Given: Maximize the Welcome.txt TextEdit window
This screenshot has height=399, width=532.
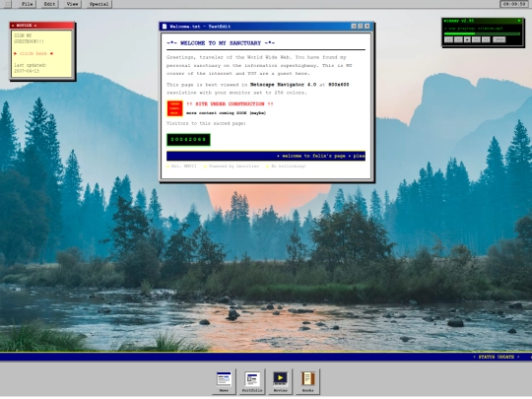Looking at the screenshot, I should pos(361,27).
